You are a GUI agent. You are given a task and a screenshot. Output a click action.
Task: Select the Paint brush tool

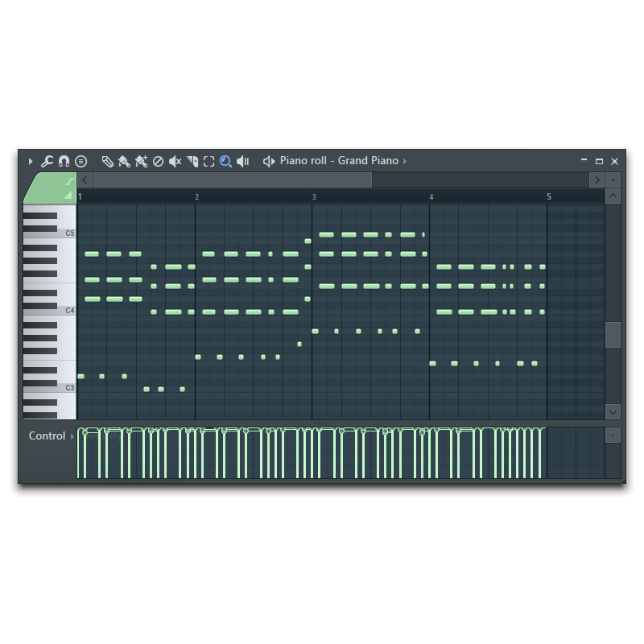pos(124,161)
